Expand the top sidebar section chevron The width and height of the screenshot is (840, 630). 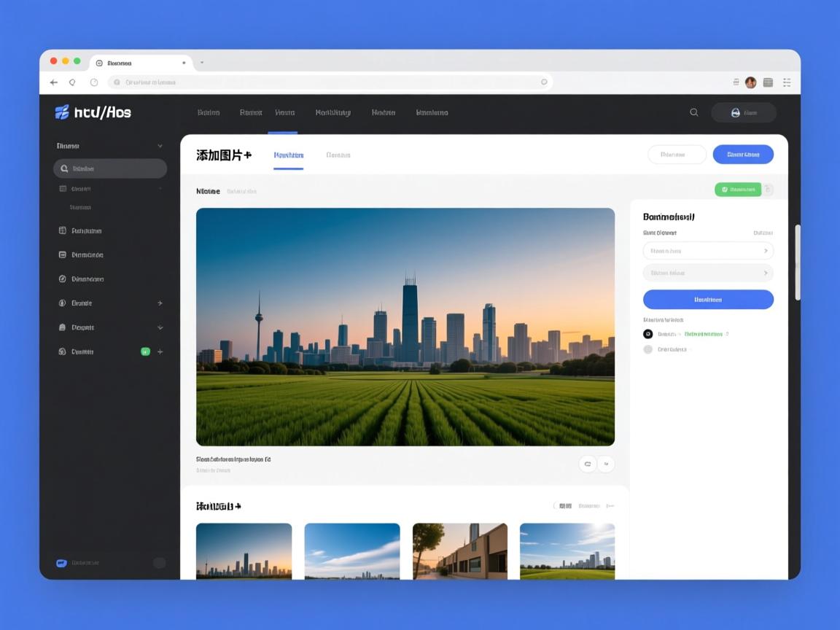160,146
